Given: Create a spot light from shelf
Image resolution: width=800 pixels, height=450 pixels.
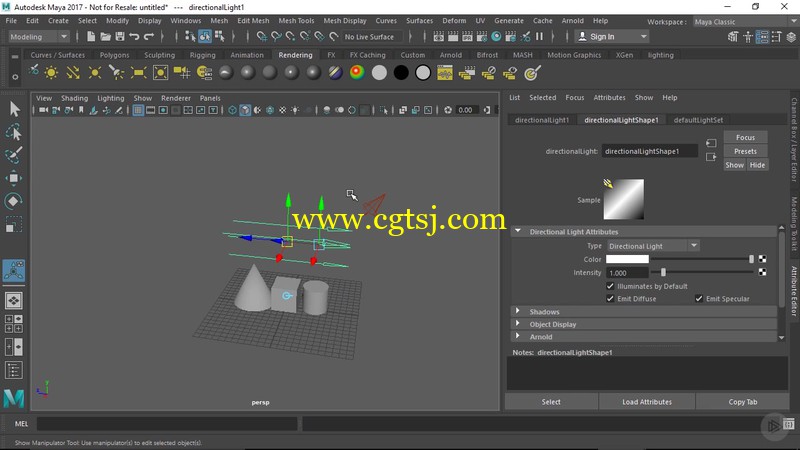Looking at the screenshot, I should tap(116, 73).
